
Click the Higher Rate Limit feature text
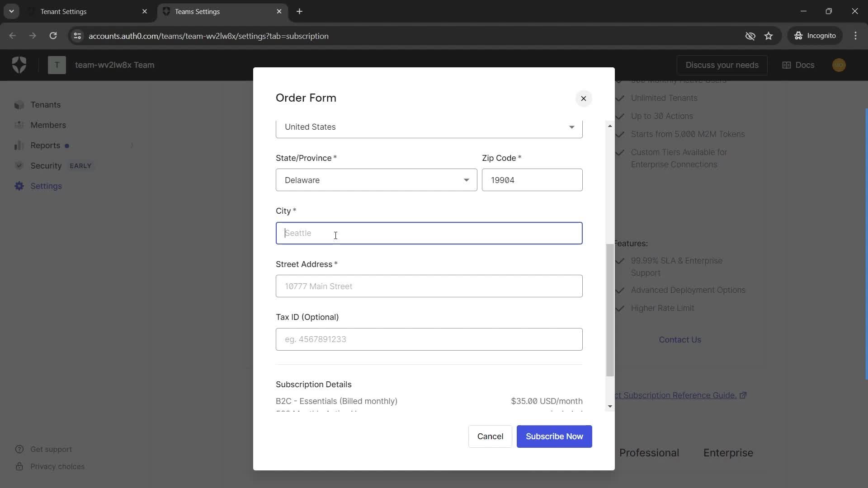coord(662,308)
